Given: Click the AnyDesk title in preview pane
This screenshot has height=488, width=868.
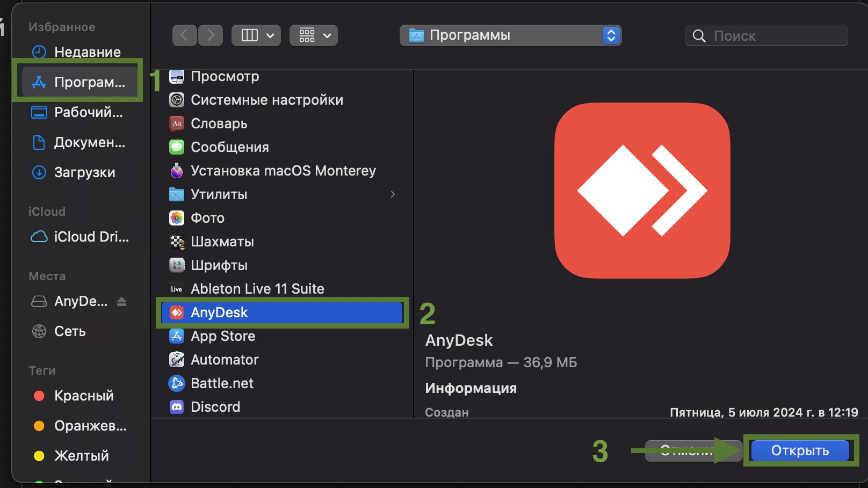Looking at the screenshot, I should coord(459,340).
